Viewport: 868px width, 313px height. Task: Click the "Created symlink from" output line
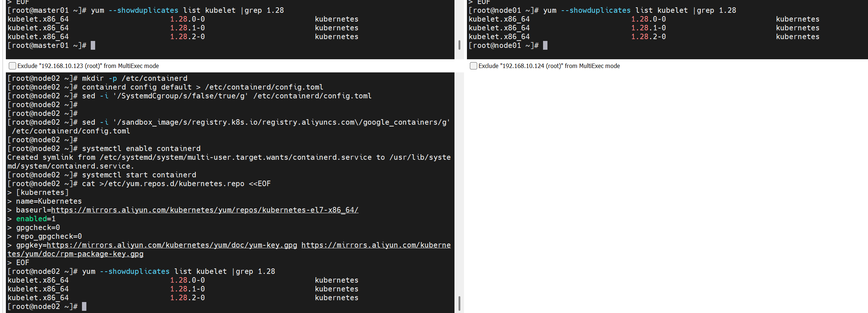pyautogui.click(x=229, y=162)
